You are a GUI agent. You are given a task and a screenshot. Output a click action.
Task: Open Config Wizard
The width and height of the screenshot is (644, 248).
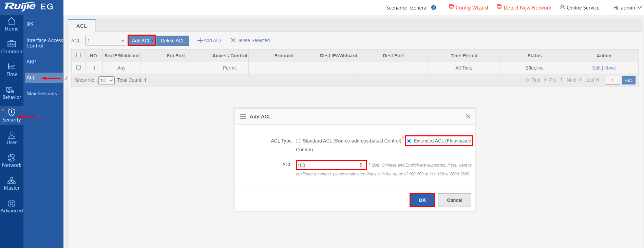[x=468, y=7]
